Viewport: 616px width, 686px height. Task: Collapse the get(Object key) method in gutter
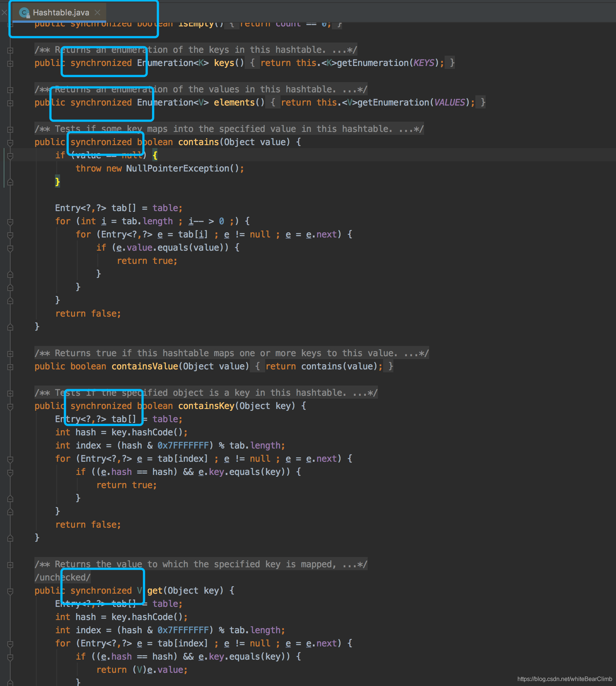[x=10, y=591]
